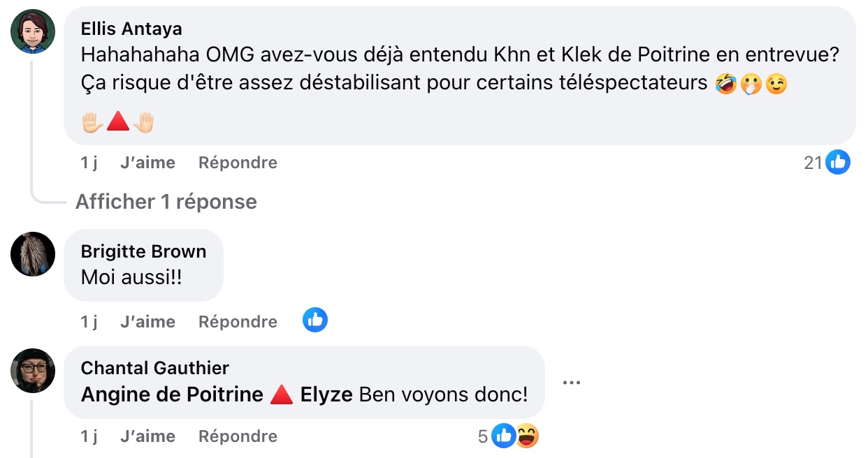This screenshot has width=868, height=458.
Task: Reply to Ellis Antaya's comment via Répondre
Action: [x=238, y=163]
